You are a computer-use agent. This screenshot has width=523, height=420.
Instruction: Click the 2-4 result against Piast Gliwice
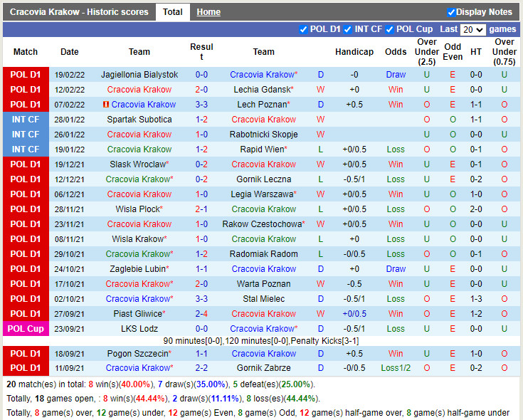[x=201, y=314]
